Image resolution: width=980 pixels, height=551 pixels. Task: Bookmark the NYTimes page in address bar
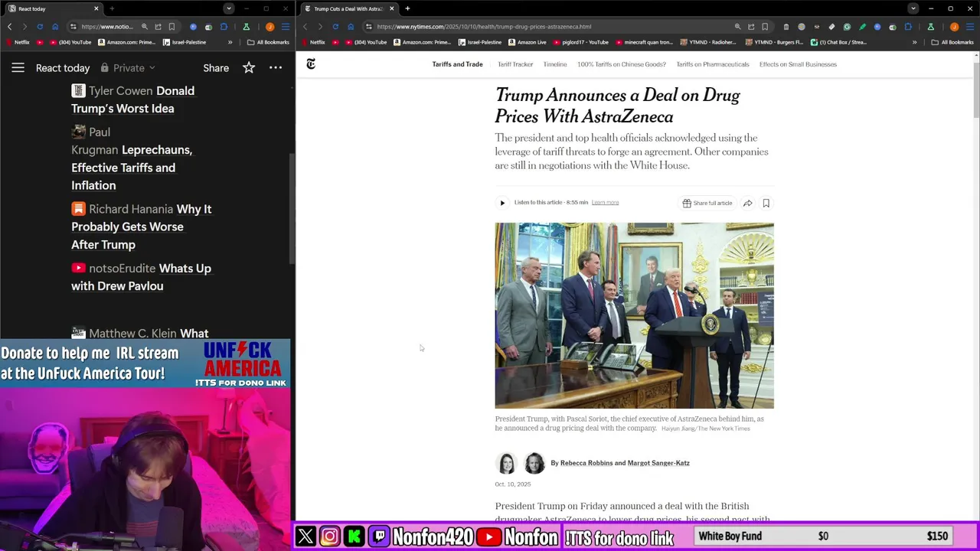pyautogui.click(x=765, y=27)
